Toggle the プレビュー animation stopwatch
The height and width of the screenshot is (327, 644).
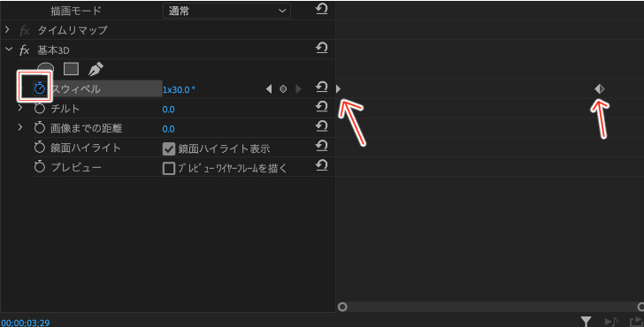pyautogui.click(x=40, y=166)
